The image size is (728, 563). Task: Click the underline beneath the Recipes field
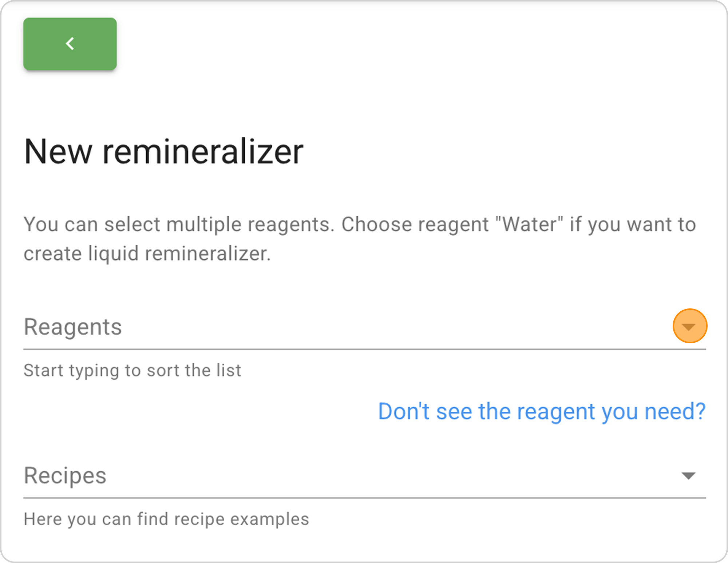pos(364,498)
